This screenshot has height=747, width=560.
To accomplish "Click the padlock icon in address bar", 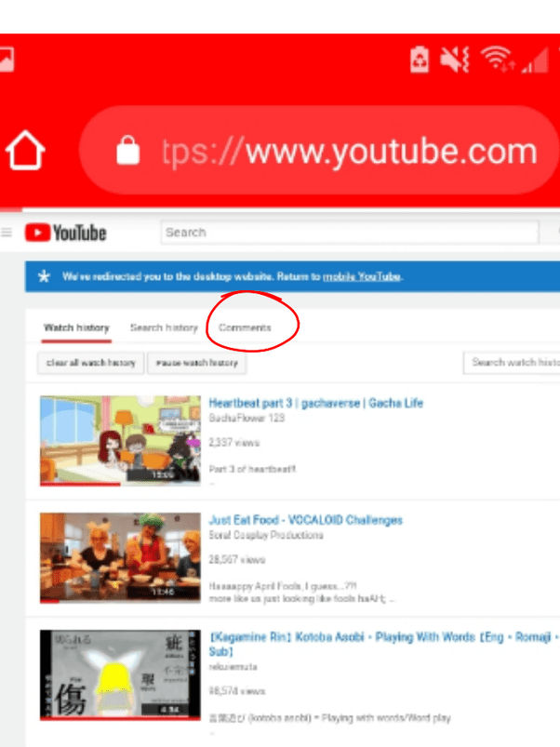I will (128, 150).
